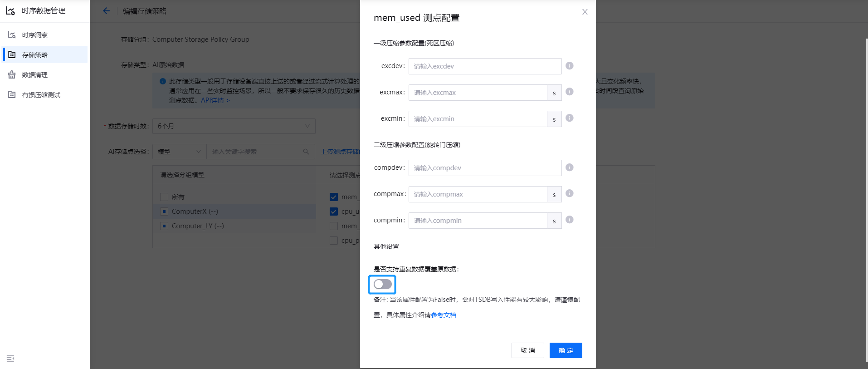The height and width of the screenshot is (369, 868).
Task: Click the excmin input field
Action: pos(478,119)
